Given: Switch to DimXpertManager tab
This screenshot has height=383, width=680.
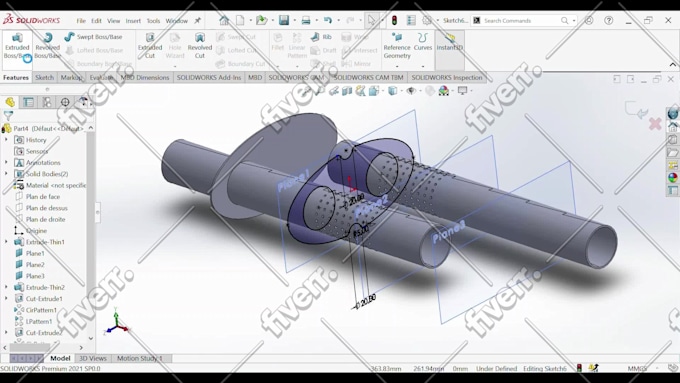Looking at the screenshot, I should pyautogui.click(x=65, y=102).
